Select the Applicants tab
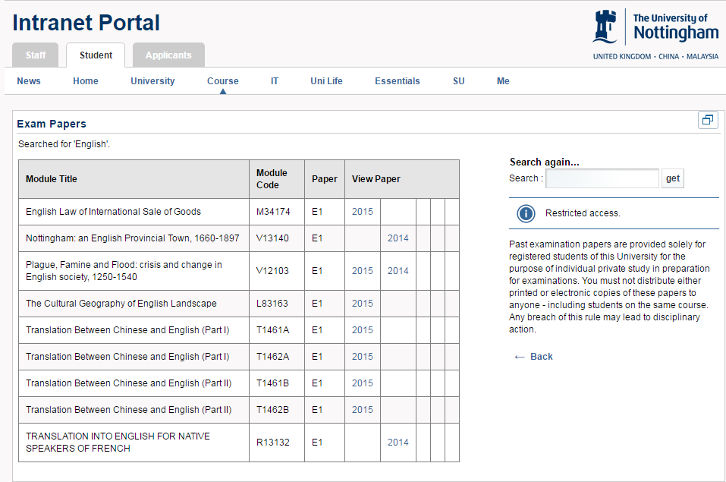The width and height of the screenshot is (726, 482). tap(168, 55)
